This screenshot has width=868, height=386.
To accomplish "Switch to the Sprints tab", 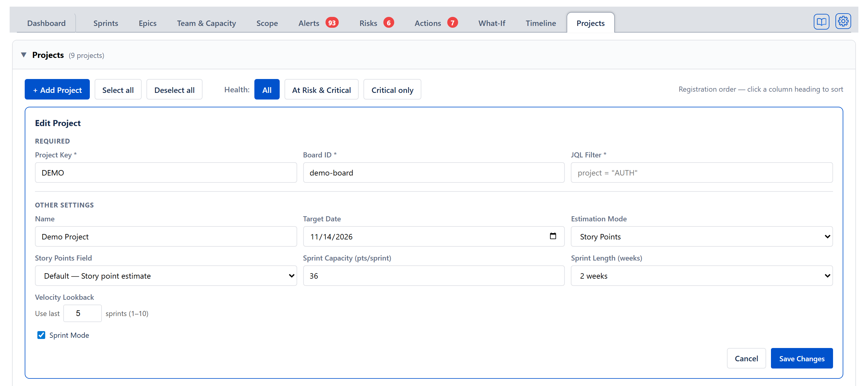I will pyautogui.click(x=105, y=23).
